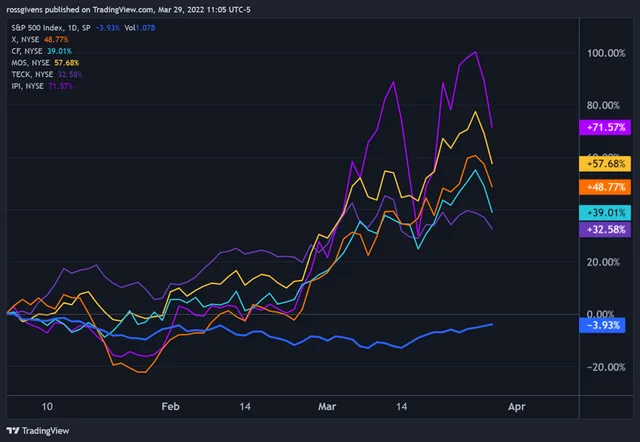Click the orange +48.77% price label

tap(605, 187)
